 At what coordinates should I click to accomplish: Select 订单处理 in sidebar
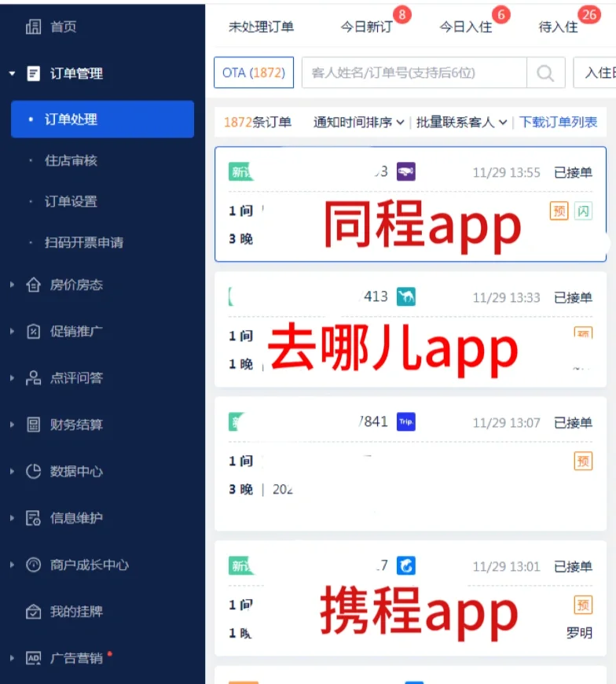[102, 119]
